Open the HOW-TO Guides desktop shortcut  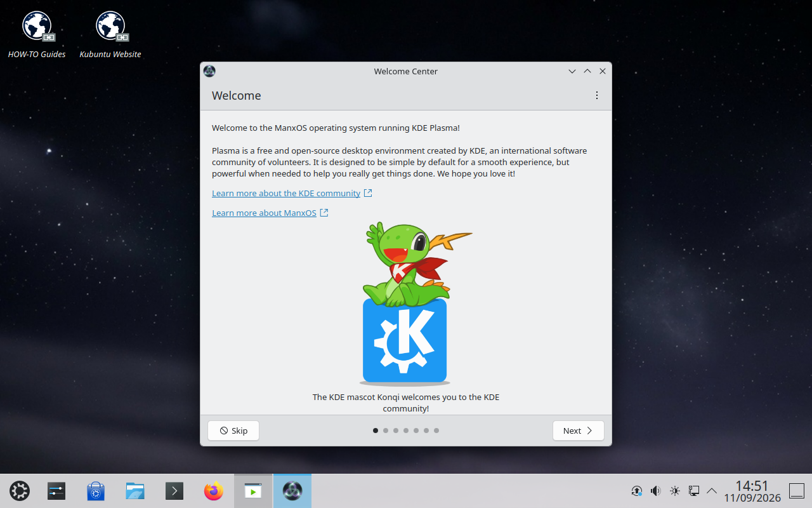click(37, 35)
